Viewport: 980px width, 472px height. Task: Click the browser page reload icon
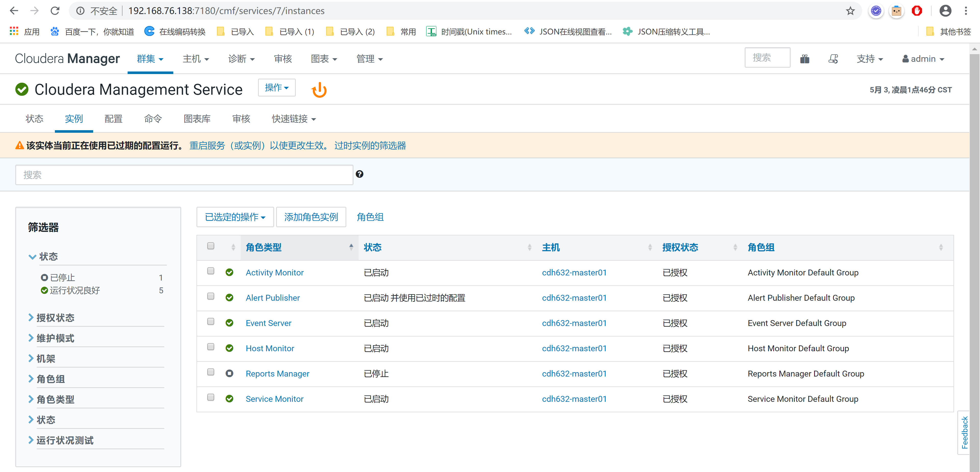[x=55, y=11]
